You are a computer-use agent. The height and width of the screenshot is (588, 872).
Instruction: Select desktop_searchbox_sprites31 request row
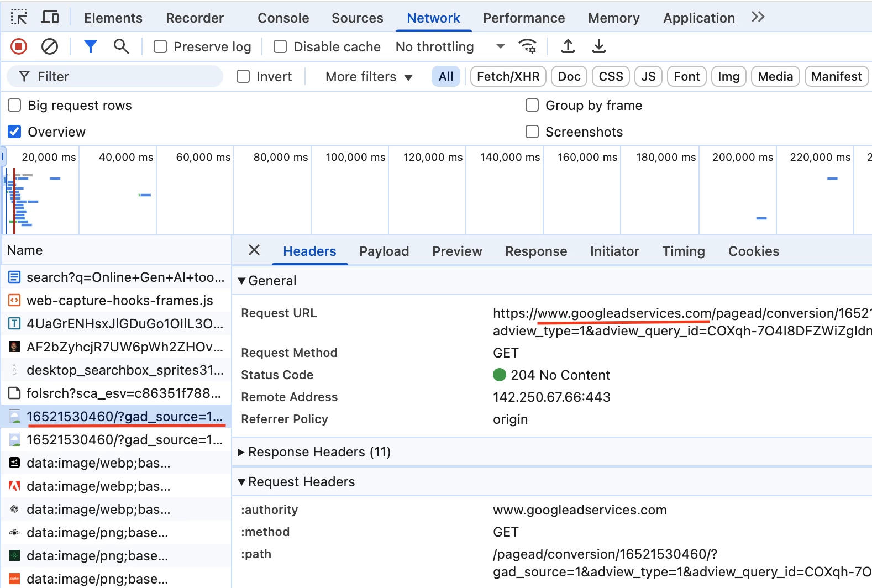116,370
